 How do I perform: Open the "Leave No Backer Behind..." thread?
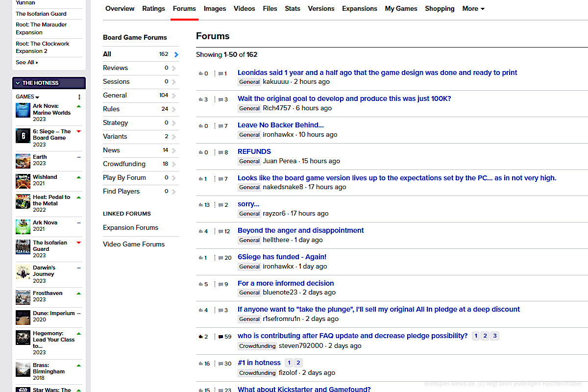(280, 125)
